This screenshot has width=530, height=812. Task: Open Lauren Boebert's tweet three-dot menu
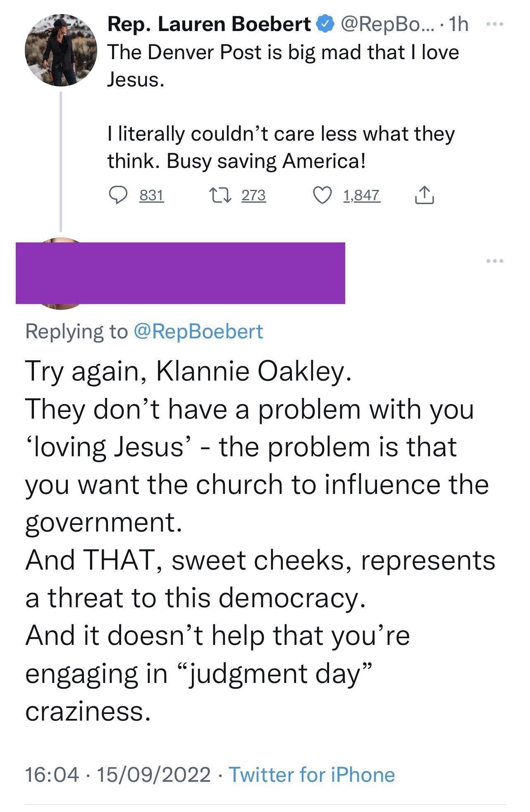point(494,24)
